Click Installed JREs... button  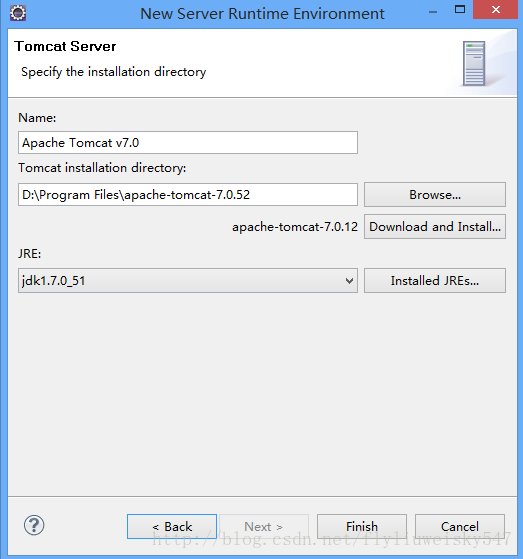(435, 281)
